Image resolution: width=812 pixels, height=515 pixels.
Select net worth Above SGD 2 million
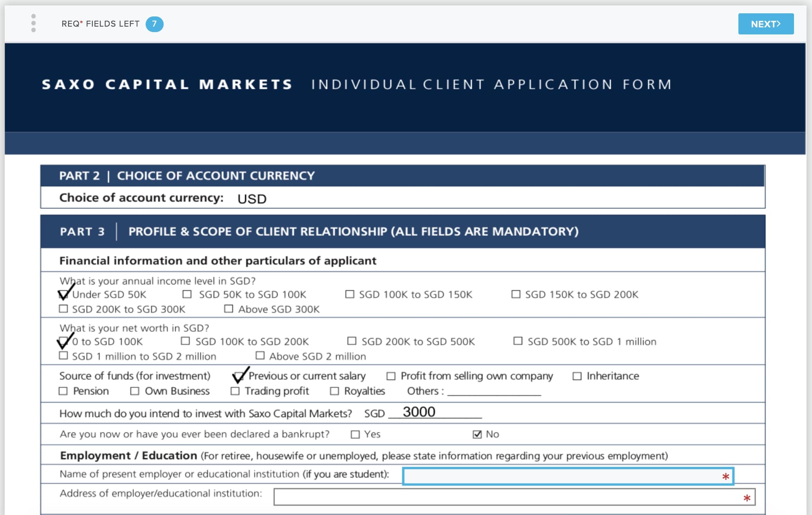[x=260, y=355]
